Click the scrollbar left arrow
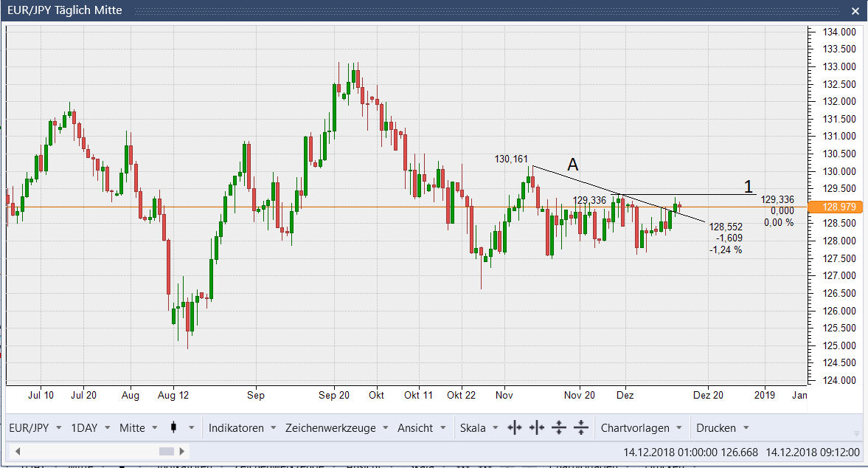 click(x=18, y=451)
